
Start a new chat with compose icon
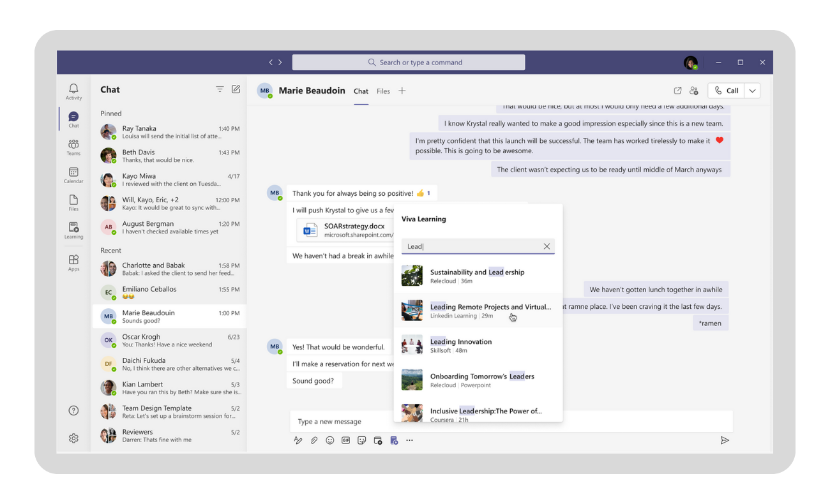(236, 89)
